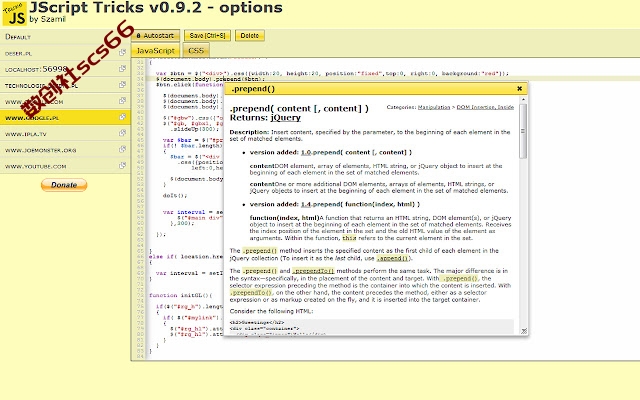Select the www.joemonster.org entry

click(65, 150)
